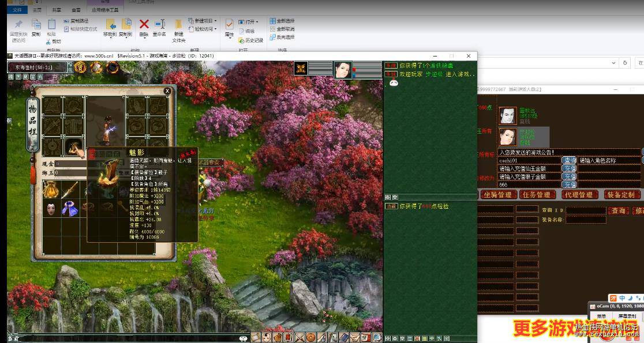The image size is (644, 343).
Task: Click the crossed swords icon in bottom bar
Action: [300, 338]
